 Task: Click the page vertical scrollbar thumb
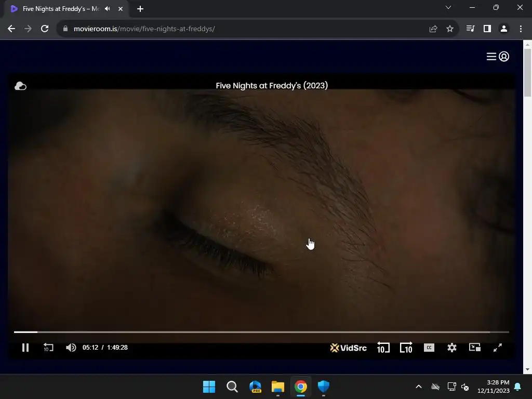click(527, 72)
